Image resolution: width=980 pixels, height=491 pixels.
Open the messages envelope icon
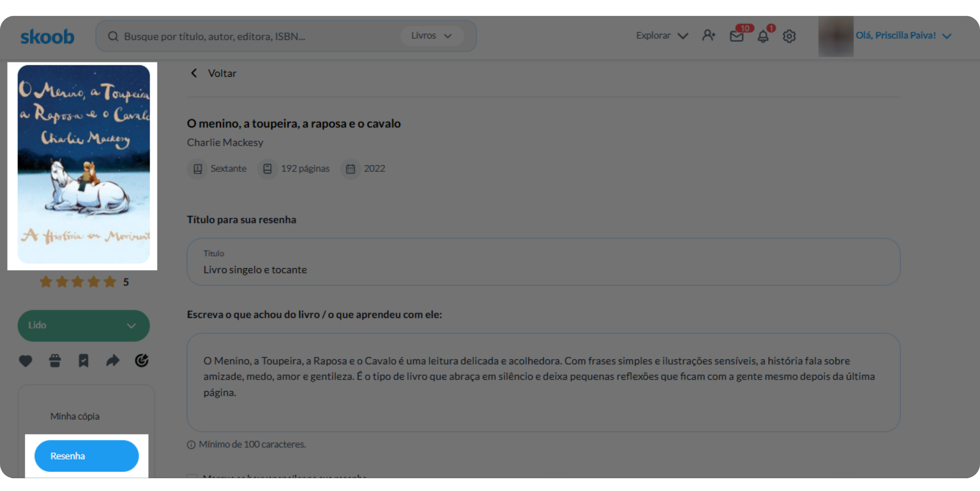pos(737,36)
